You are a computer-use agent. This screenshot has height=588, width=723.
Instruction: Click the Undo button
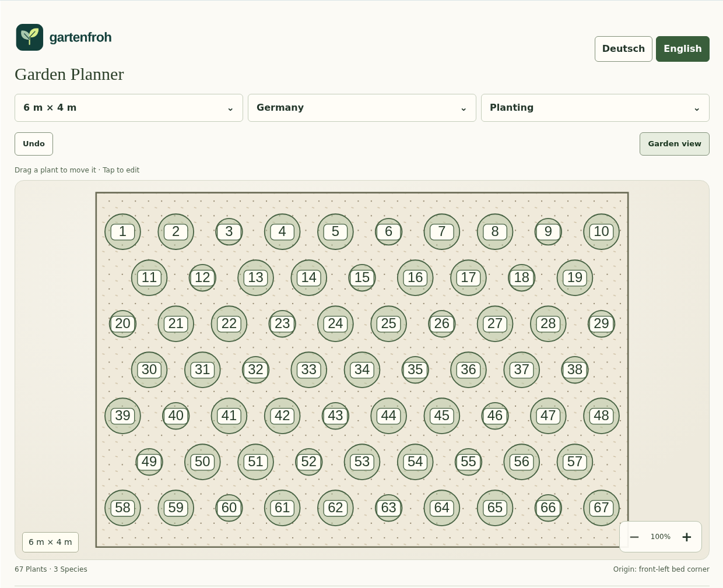tap(34, 144)
